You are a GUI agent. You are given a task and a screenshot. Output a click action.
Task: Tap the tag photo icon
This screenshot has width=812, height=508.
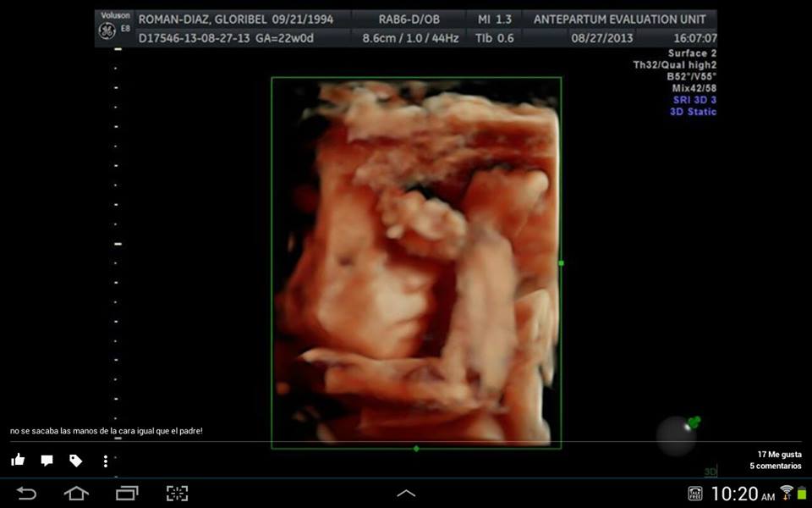[75, 461]
